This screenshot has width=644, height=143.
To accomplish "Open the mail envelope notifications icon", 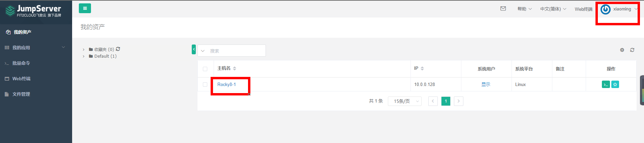I will (x=503, y=9).
